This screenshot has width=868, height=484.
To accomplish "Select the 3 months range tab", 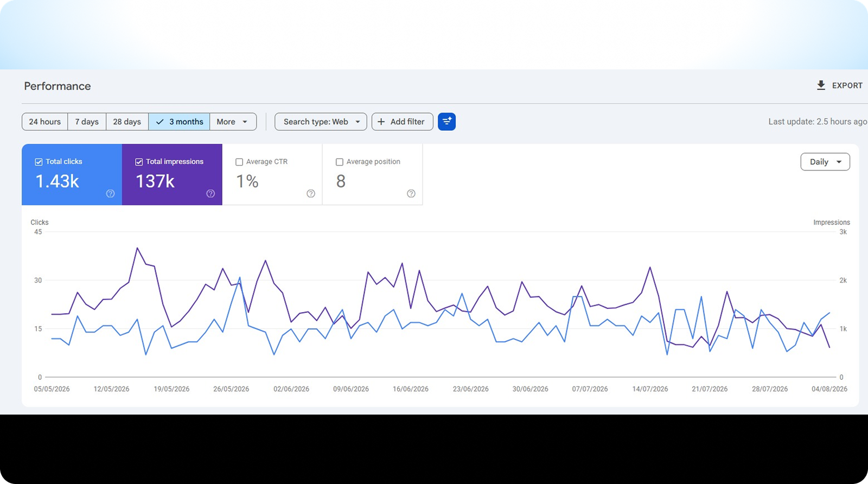I will click(x=179, y=122).
